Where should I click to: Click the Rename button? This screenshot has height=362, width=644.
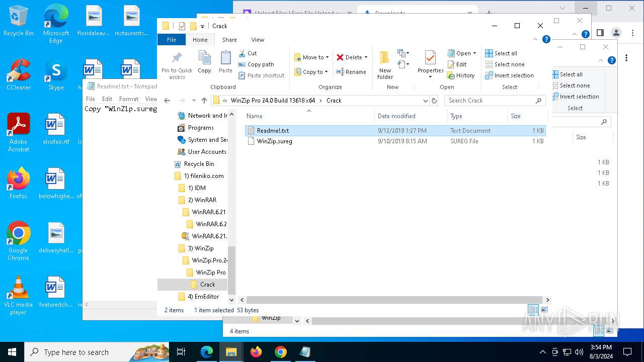351,72
